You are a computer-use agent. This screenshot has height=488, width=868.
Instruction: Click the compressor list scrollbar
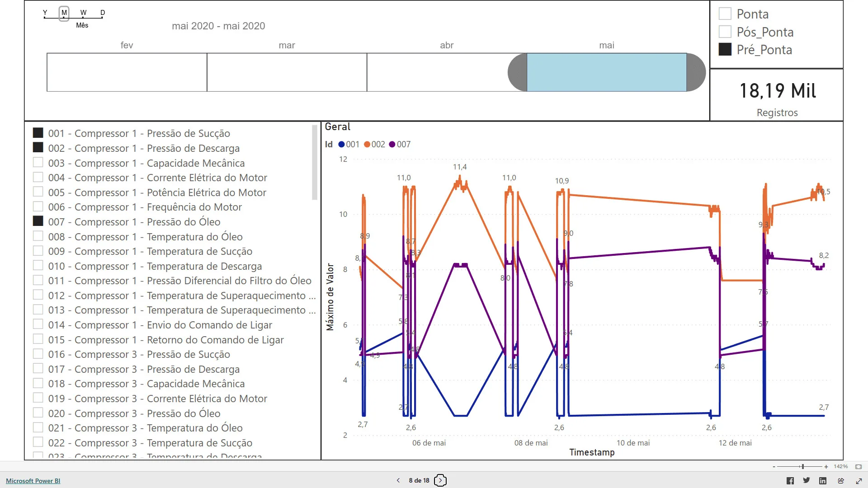pyautogui.click(x=315, y=163)
